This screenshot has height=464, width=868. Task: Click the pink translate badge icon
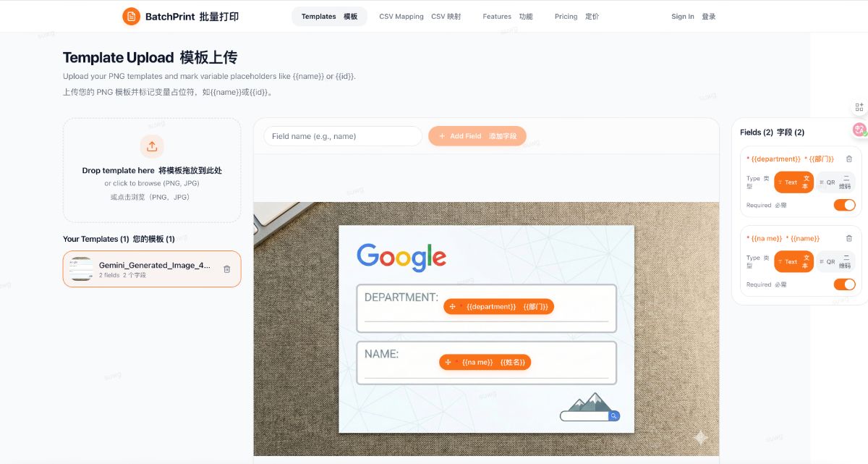click(859, 129)
